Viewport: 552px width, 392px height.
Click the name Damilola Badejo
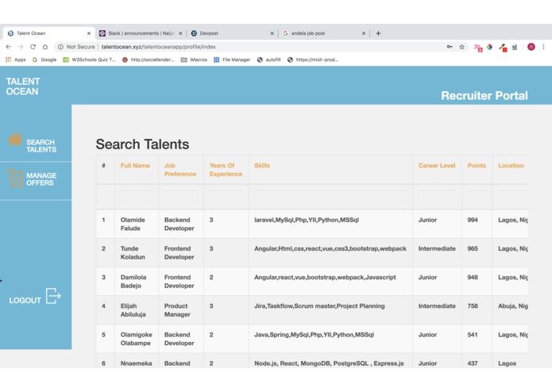click(x=133, y=282)
